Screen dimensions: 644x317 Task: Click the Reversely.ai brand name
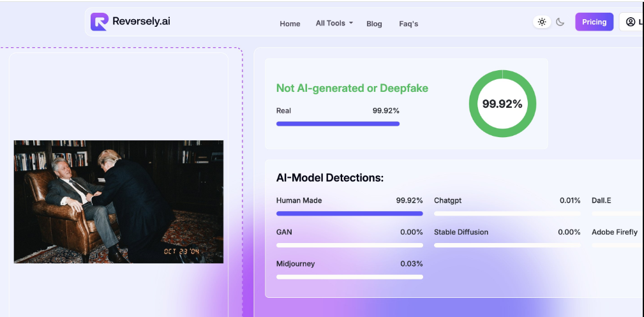pyautogui.click(x=141, y=22)
